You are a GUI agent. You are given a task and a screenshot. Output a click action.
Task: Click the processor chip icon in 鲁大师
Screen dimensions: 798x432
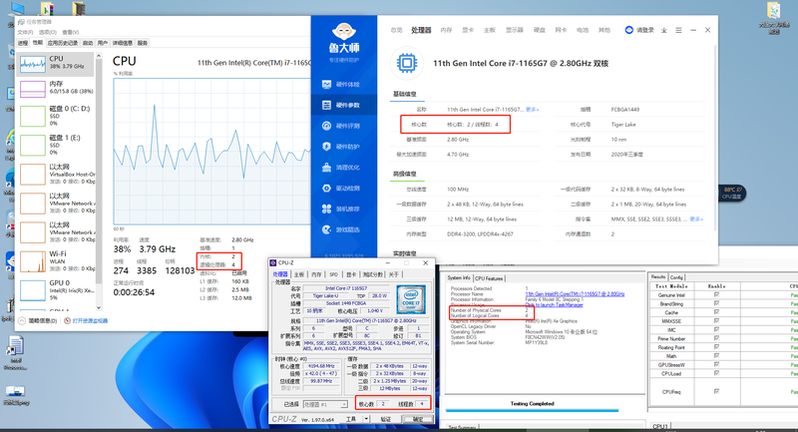click(x=407, y=64)
